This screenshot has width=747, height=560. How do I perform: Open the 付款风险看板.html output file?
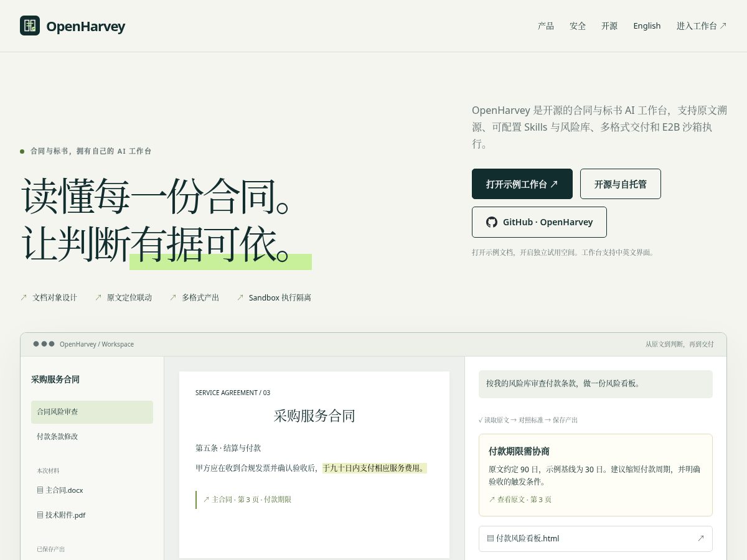[x=596, y=539]
